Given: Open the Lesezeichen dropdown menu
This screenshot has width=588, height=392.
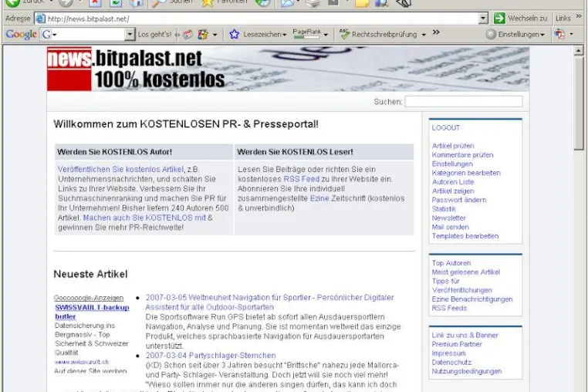Looking at the screenshot, I should point(284,35).
